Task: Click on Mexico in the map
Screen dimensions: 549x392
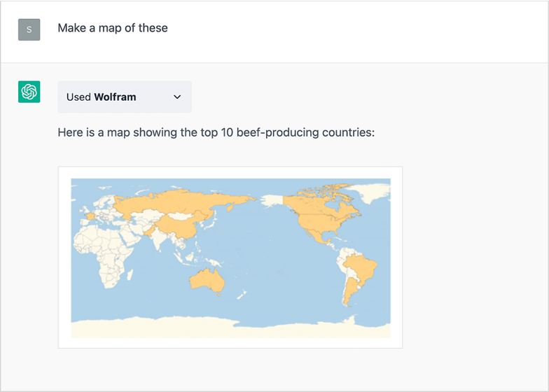Action: 317,238
